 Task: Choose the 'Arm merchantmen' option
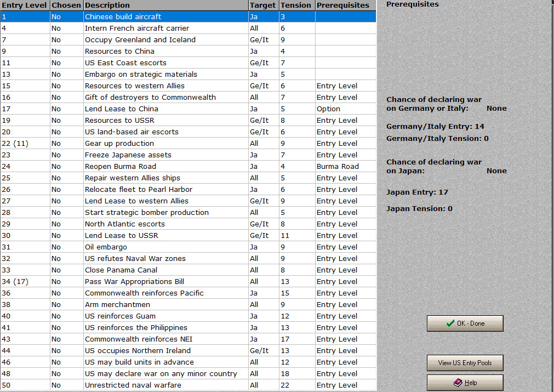pyautogui.click(x=188, y=305)
